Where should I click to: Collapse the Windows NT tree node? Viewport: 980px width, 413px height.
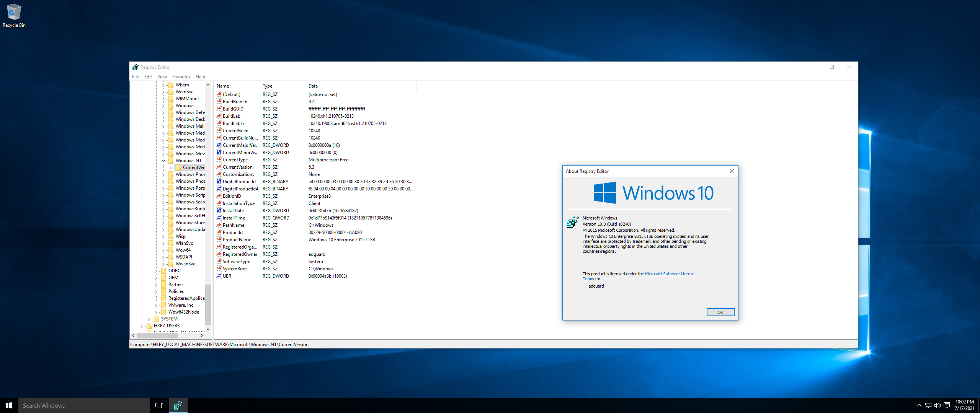tap(163, 161)
